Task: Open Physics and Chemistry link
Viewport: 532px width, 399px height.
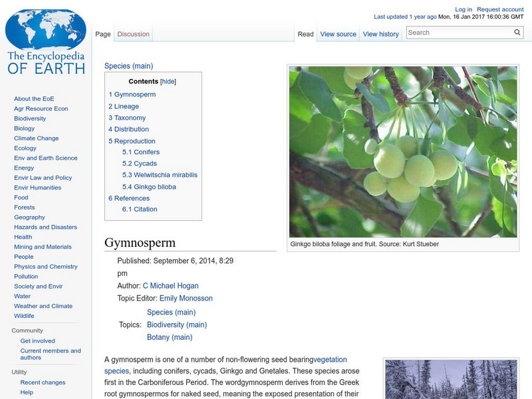Action: tap(45, 267)
